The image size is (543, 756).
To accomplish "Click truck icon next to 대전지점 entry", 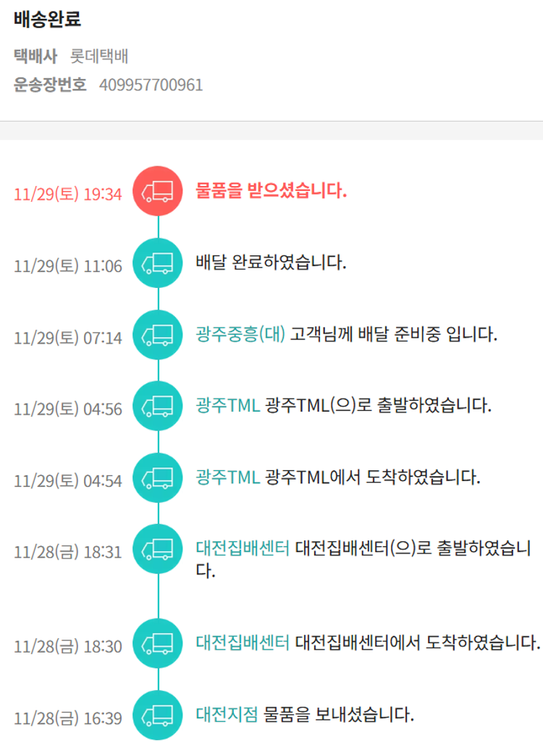I will 158,715.
